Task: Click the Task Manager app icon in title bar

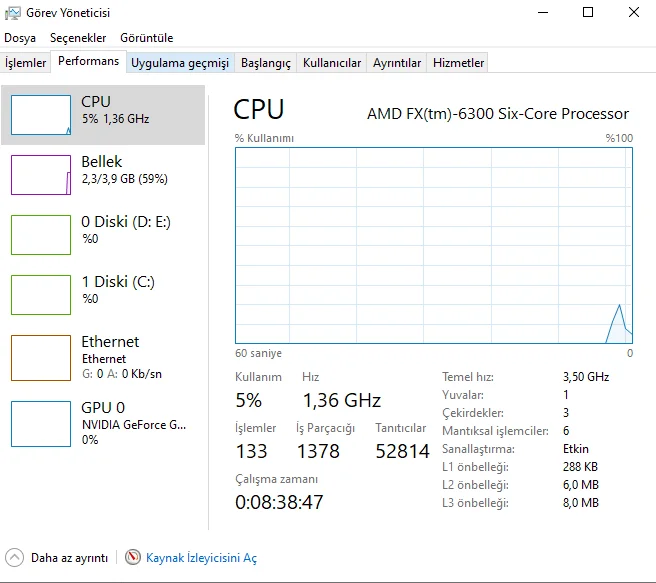Action: (x=13, y=13)
